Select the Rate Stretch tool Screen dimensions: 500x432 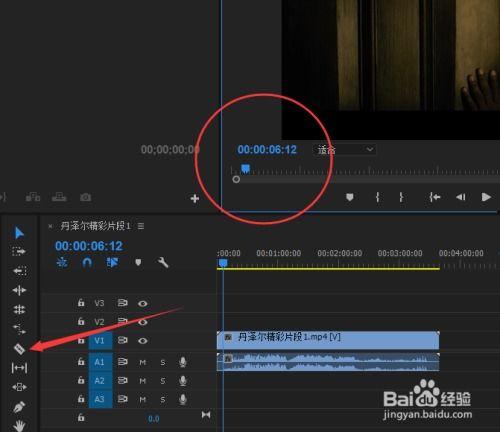(19, 329)
